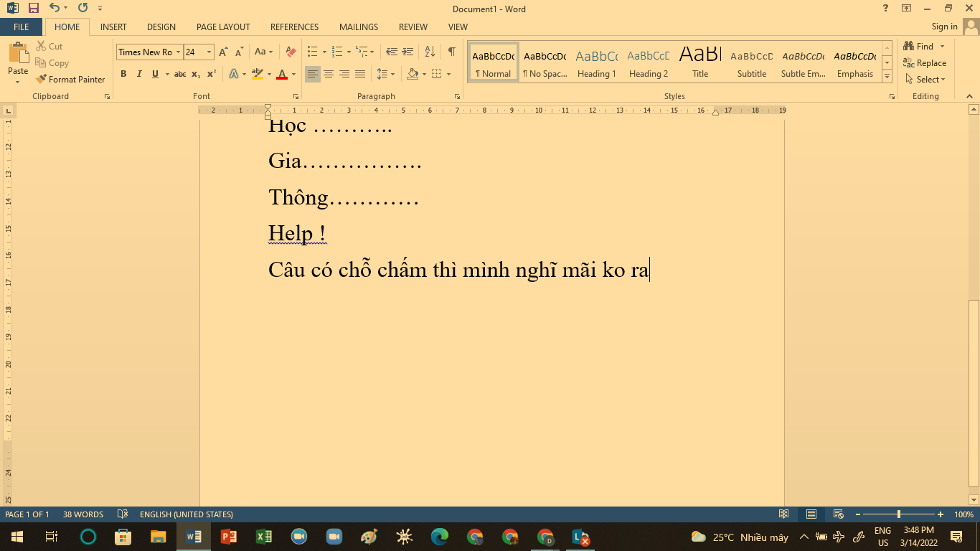Screen dimensions: 980x551
Task: Click the Redo/Repeat icon
Action: click(83, 9)
